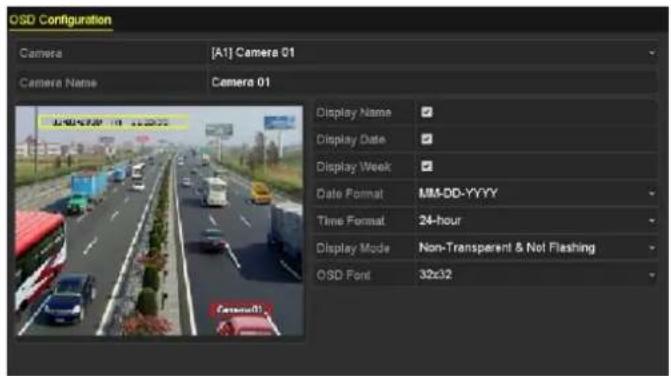Click the Display Name label
This screenshot has width=671, height=376.
353,113
